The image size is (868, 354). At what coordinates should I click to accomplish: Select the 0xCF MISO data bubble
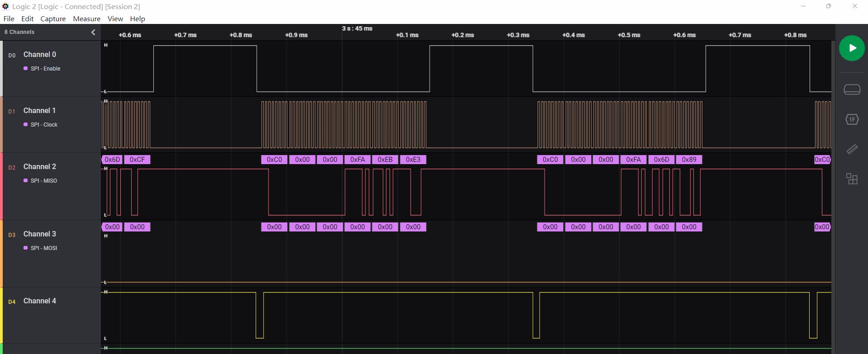(x=137, y=160)
